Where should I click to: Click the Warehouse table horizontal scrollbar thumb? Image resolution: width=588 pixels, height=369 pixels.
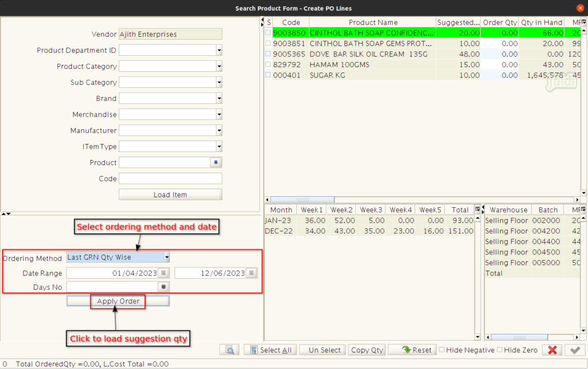click(x=519, y=337)
